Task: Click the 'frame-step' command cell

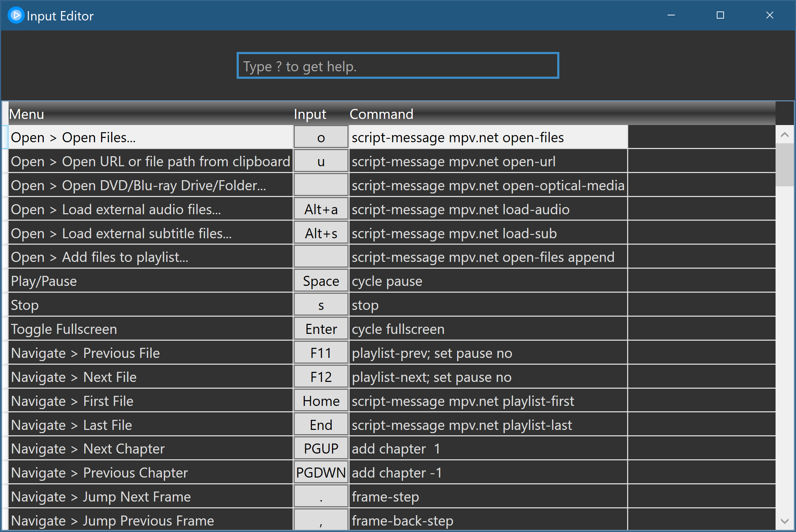Action: [488, 497]
